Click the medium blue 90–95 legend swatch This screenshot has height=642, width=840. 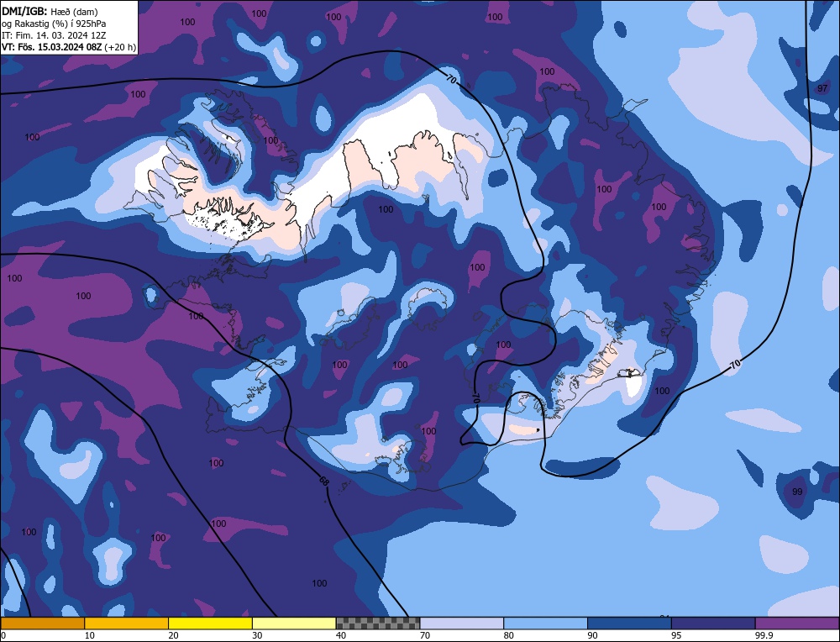629,624
